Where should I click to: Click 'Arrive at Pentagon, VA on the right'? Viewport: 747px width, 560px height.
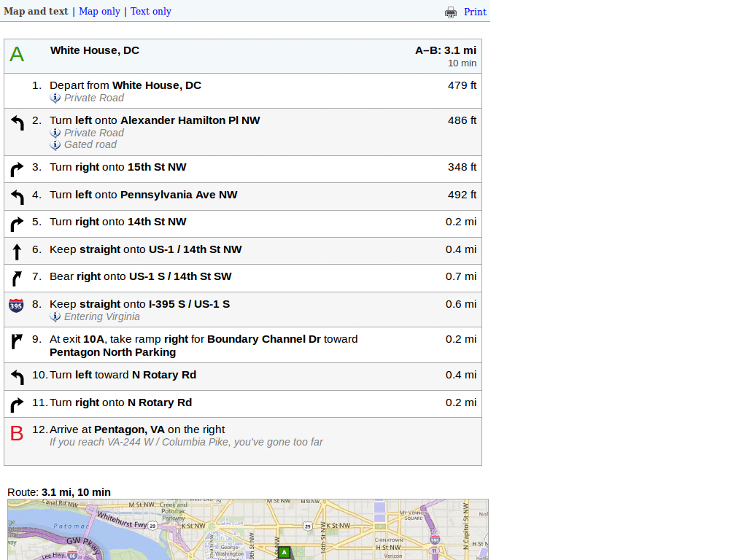click(137, 429)
